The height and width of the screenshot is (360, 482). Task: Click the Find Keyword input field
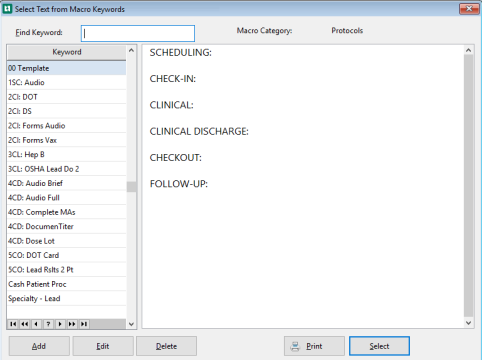click(x=138, y=33)
